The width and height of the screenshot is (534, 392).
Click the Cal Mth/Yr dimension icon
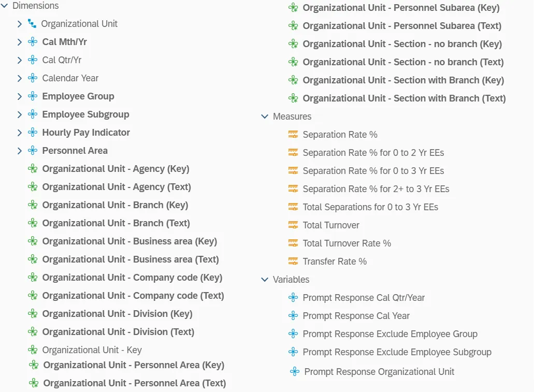33,42
